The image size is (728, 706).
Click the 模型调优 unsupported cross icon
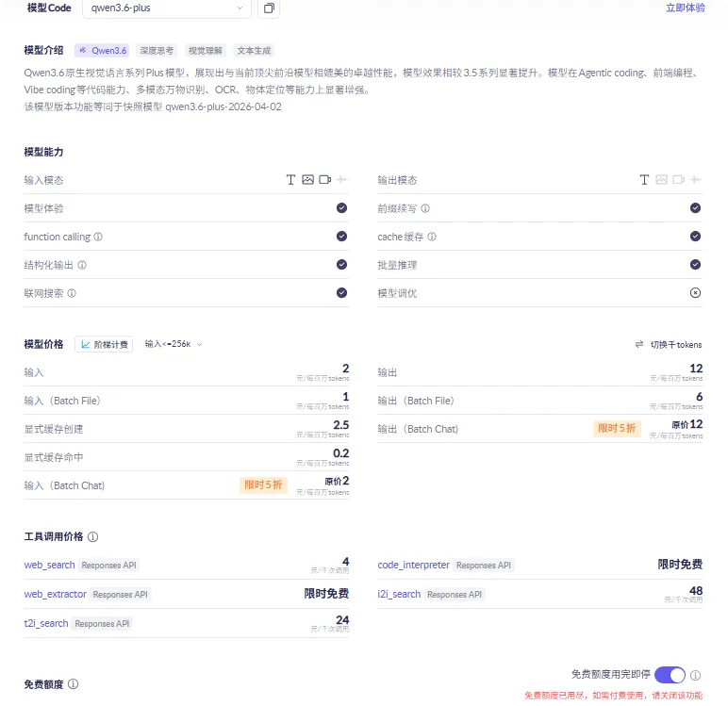(x=695, y=293)
